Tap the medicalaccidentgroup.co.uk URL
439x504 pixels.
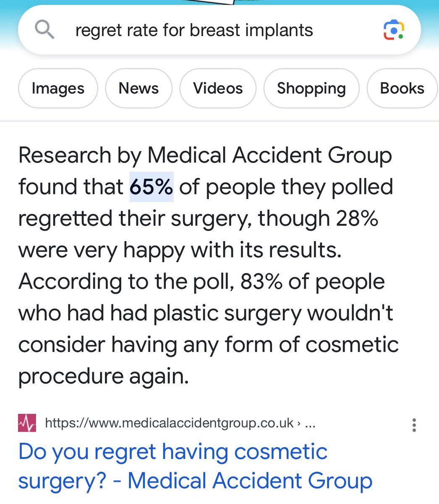pyautogui.click(x=169, y=423)
